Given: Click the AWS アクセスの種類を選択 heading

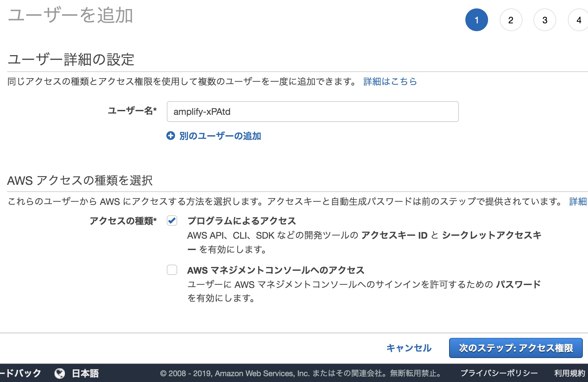Looking at the screenshot, I should click(80, 180).
